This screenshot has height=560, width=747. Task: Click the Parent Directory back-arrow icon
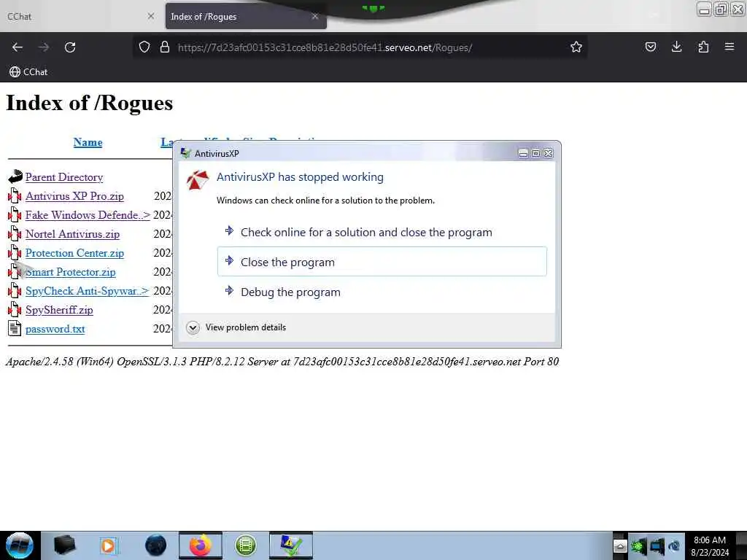[x=15, y=176]
